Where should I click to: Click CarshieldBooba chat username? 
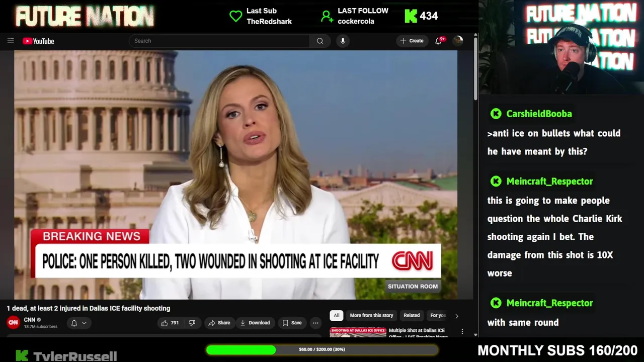tap(539, 114)
